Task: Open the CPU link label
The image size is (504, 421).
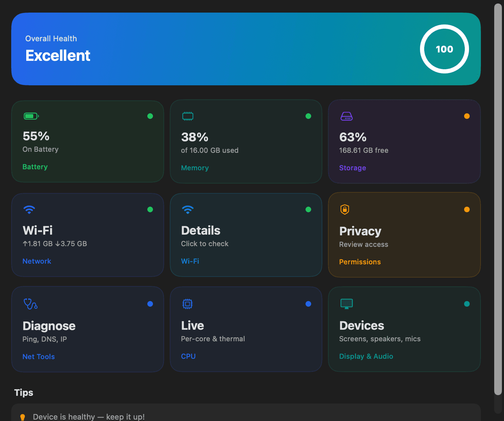Action: pos(188,356)
